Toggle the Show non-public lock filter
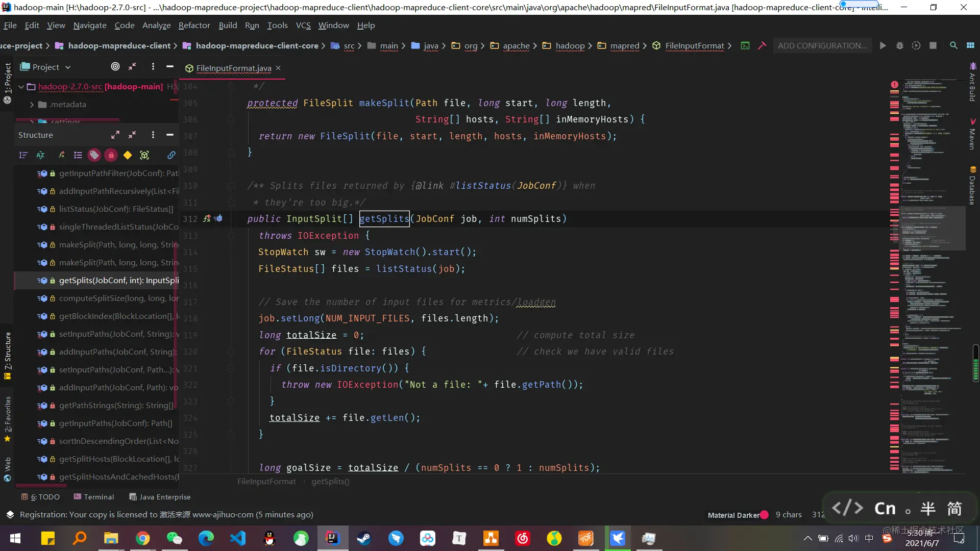Viewport: 980px width, 551px height. (111, 155)
